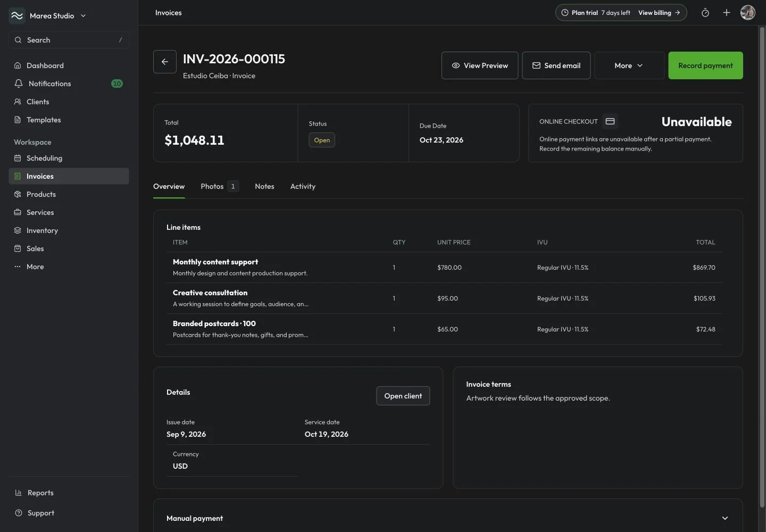Select the Creative consultation line item
This screenshot has height=532, width=766.
pos(444,298)
